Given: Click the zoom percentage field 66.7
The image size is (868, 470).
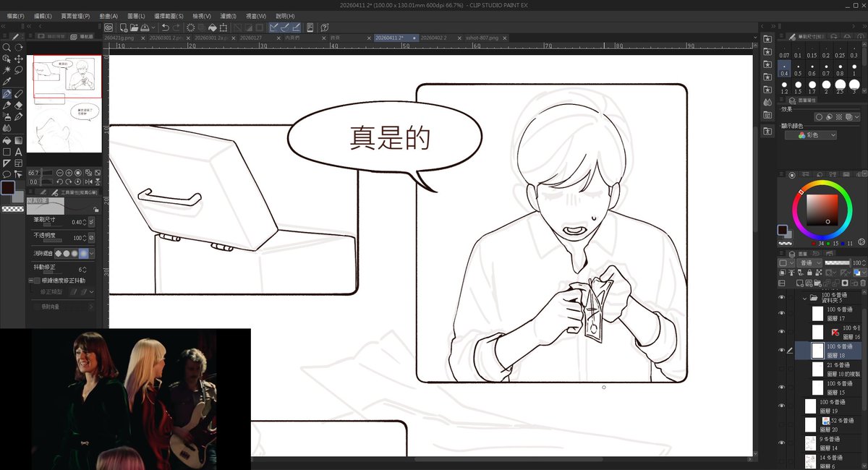Looking at the screenshot, I should click(33, 173).
